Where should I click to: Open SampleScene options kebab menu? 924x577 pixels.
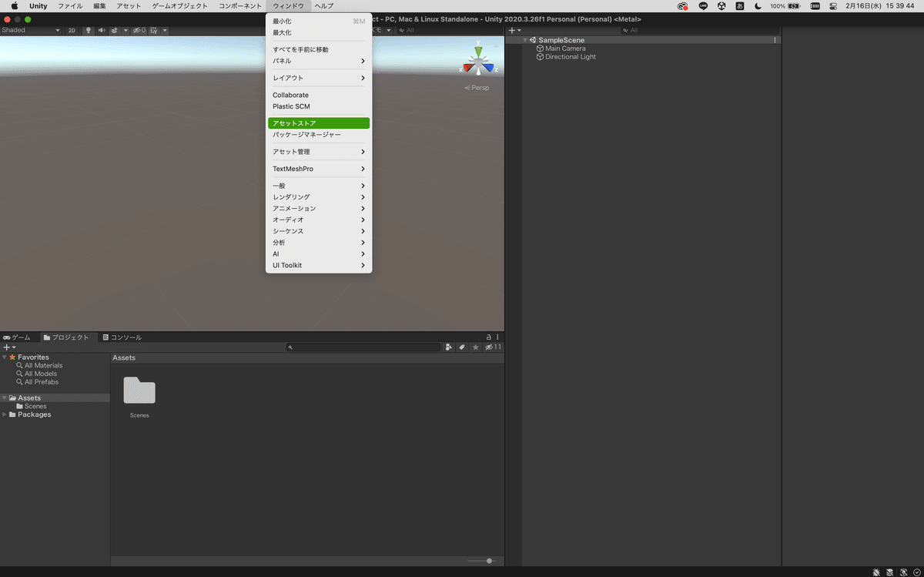click(775, 40)
